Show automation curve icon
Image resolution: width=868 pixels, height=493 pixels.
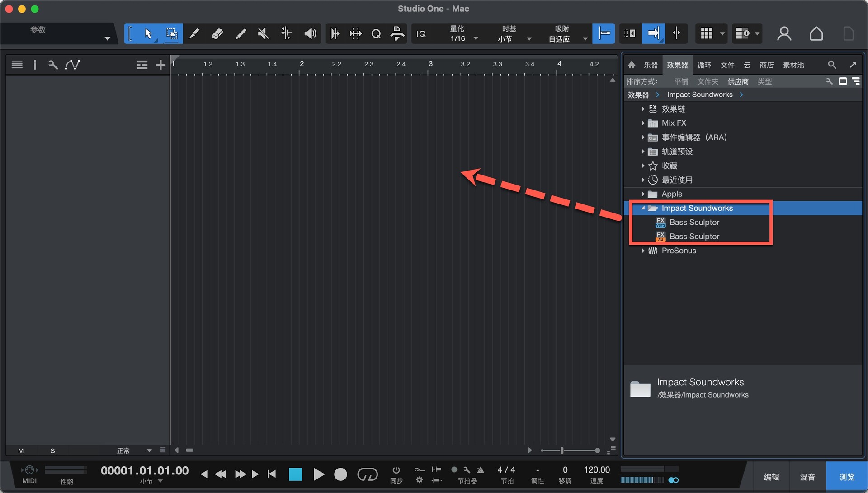tap(72, 65)
